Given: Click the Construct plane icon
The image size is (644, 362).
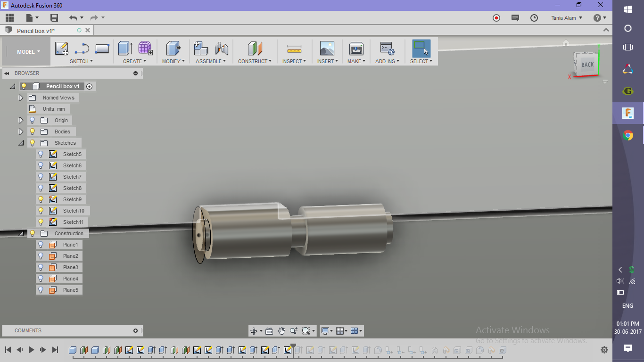Looking at the screenshot, I should (255, 49).
